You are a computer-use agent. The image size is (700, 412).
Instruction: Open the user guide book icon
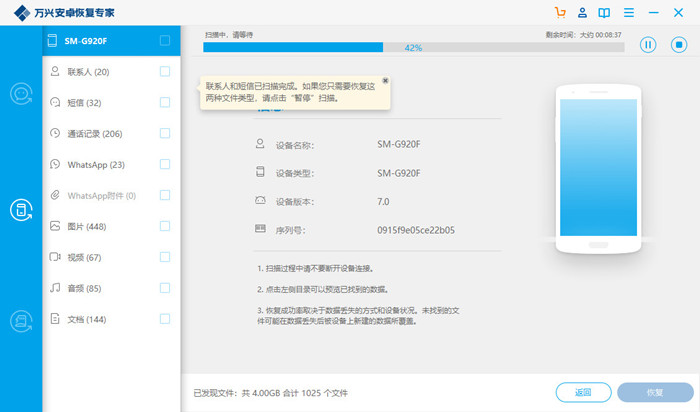(604, 12)
